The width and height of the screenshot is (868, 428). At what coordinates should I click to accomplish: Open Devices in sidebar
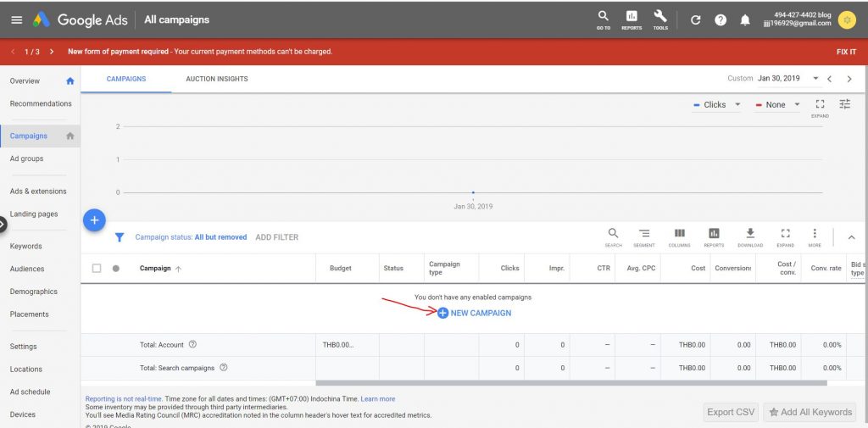pyautogui.click(x=23, y=414)
